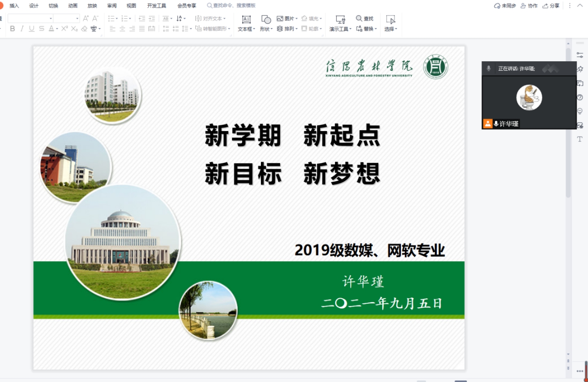The height and width of the screenshot is (382, 588).
Task: Click the 文本框 text box icon
Action: [246, 19]
